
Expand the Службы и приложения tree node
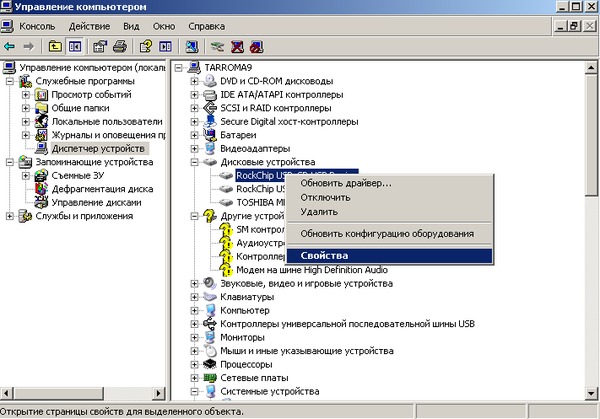point(10,215)
